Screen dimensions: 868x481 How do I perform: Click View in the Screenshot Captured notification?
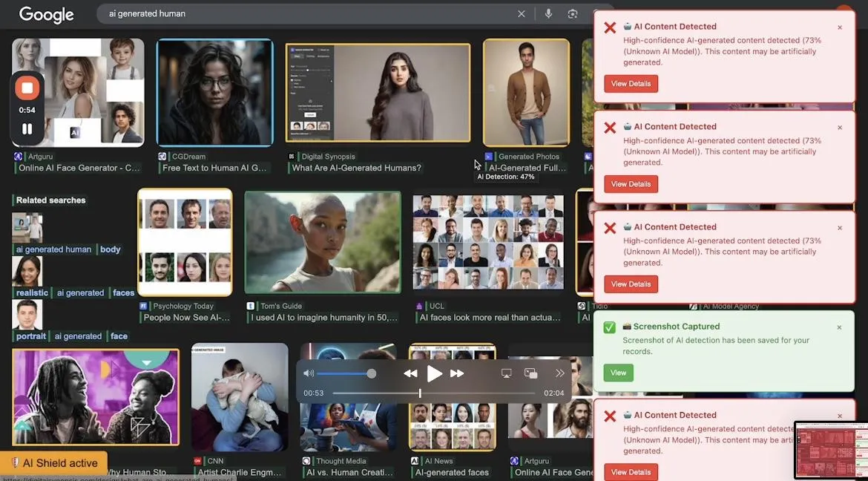[x=618, y=373]
